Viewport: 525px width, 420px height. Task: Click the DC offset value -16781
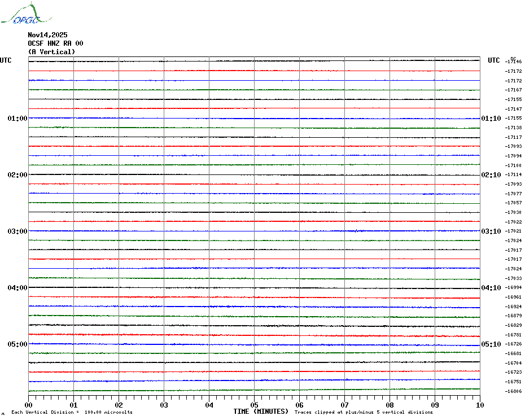coord(513,335)
